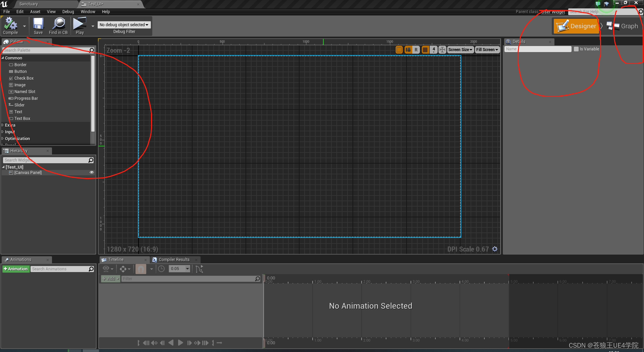Open the Fill Screen dropdown
Viewport: 644px width, 352px height.
(487, 49)
